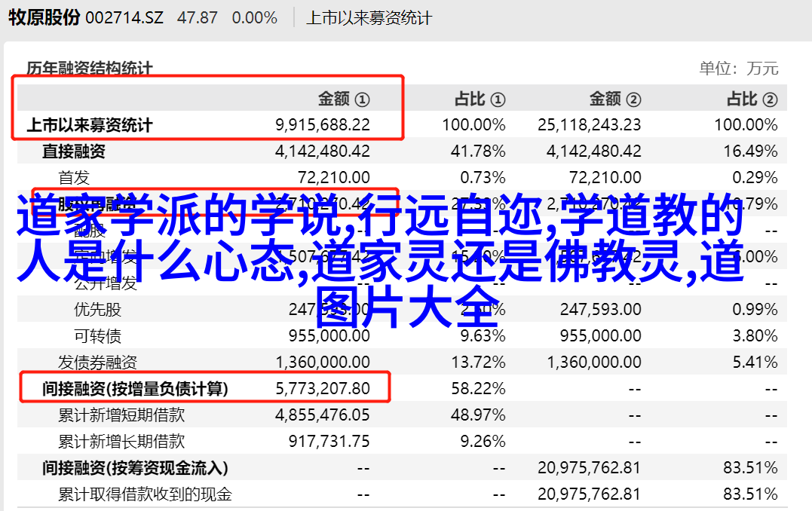Click the amount 917,731.75
The width and height of the screenshot is (812, 511).
329,442
